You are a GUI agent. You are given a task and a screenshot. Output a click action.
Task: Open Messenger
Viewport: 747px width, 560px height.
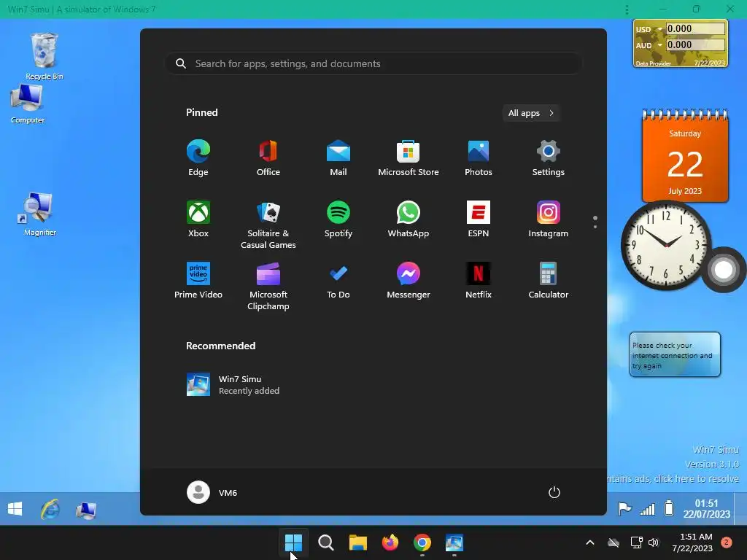(409, 281)
